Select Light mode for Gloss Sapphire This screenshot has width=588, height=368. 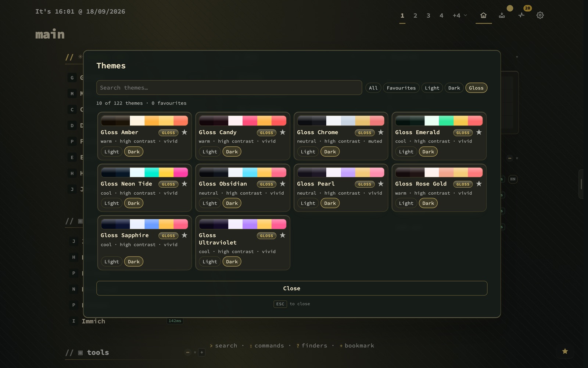tap(112, 262)
